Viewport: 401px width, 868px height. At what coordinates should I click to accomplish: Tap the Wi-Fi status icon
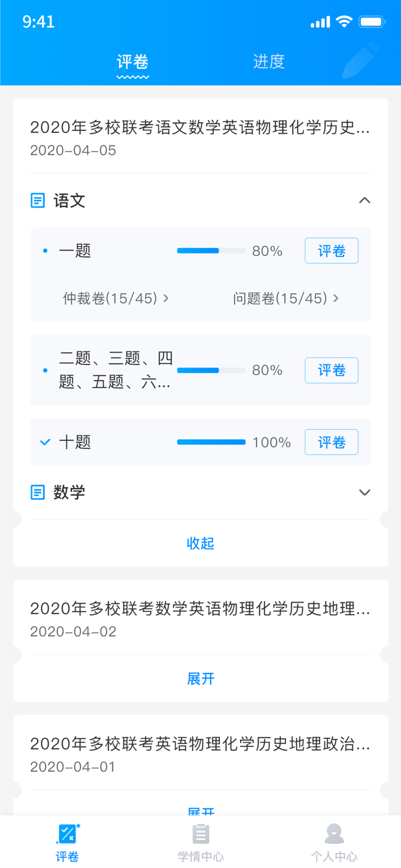coord(344,22)
